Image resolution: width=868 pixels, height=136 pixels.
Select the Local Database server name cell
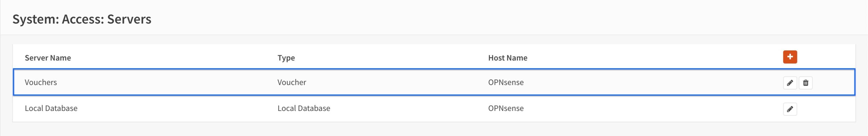[51, 108]
